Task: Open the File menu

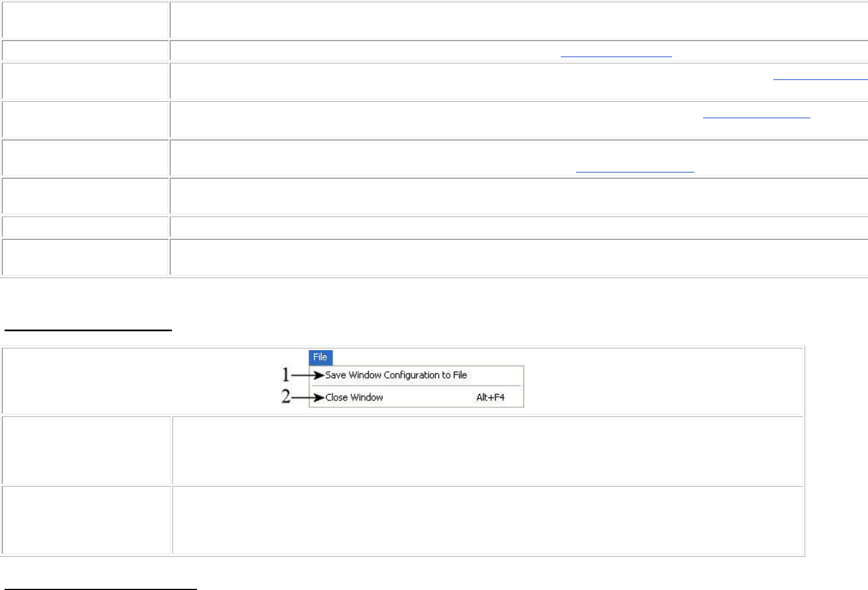Action: click(x=320, y=358)
